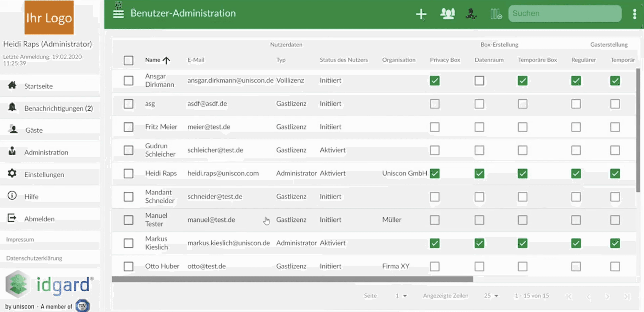
Task: Click the user approval icon with checkmark
Action: tap(471, 14)
